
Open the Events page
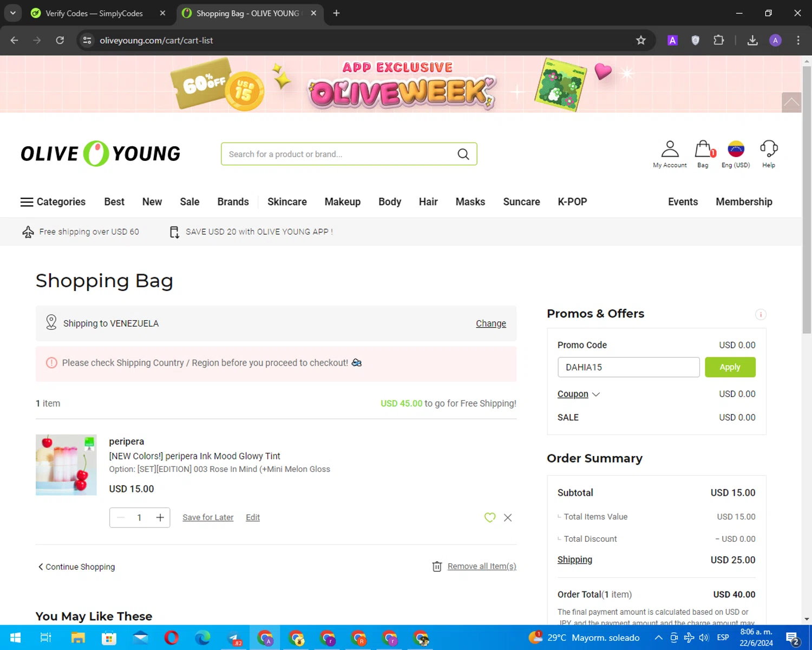pos(683,202)
